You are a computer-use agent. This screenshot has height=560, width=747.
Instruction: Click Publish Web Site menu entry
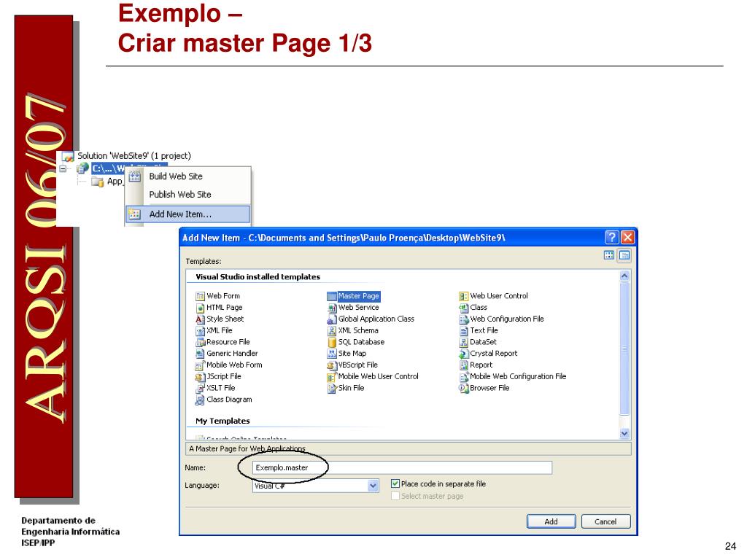(x=187, y=194)
